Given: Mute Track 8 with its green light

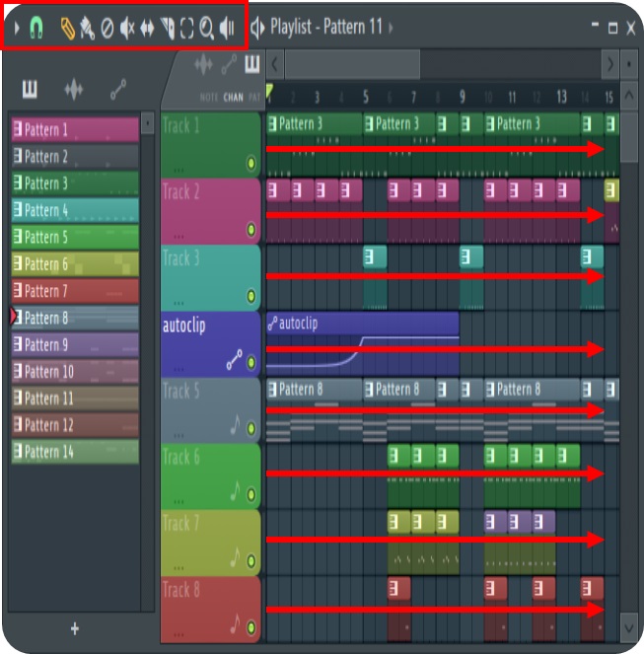Looking at the screenshot, I should coord(251,627).
